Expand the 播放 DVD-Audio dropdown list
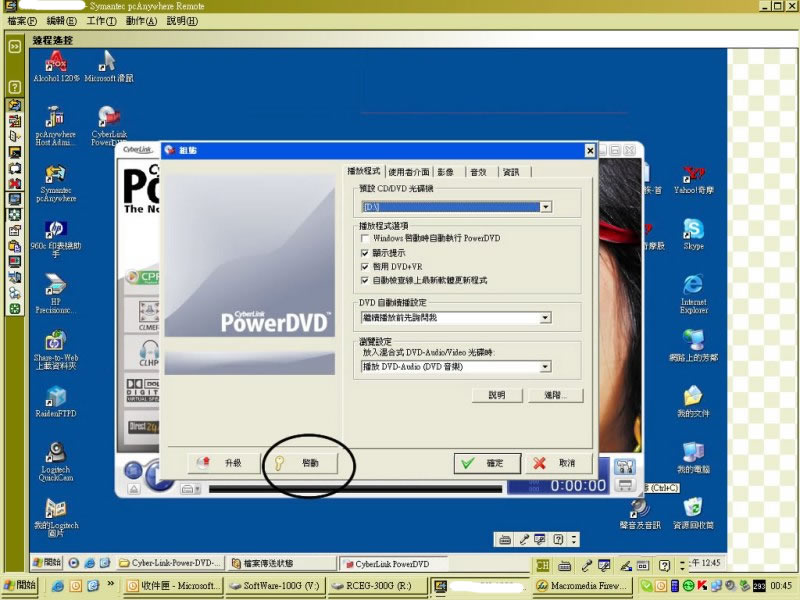 [x=545, y=367]
